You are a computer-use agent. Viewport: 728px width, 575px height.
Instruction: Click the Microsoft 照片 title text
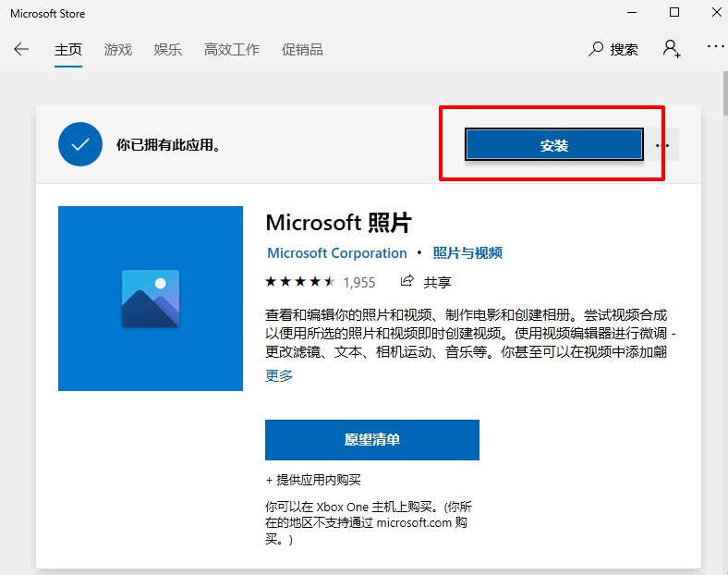pos(338,223)
